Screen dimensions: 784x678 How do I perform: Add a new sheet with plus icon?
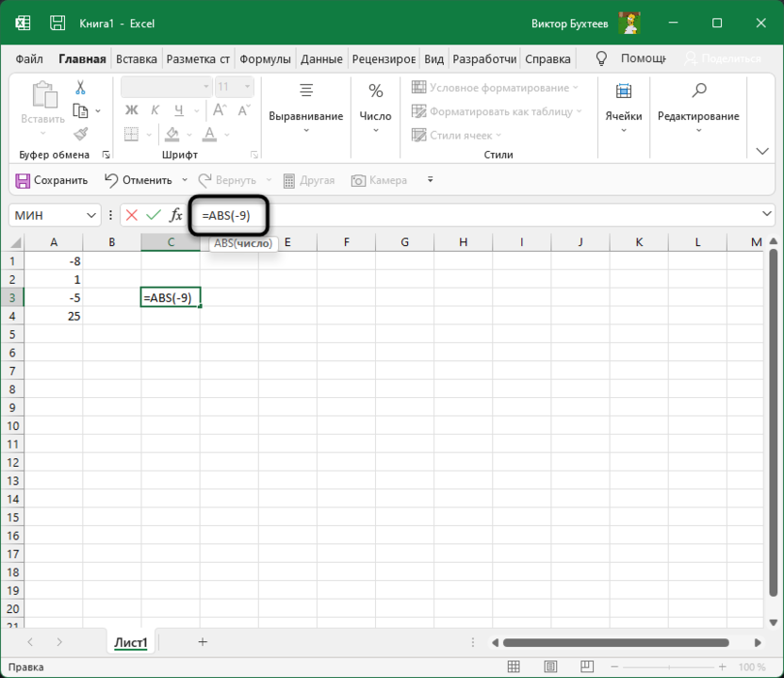(x=203, y=642)
